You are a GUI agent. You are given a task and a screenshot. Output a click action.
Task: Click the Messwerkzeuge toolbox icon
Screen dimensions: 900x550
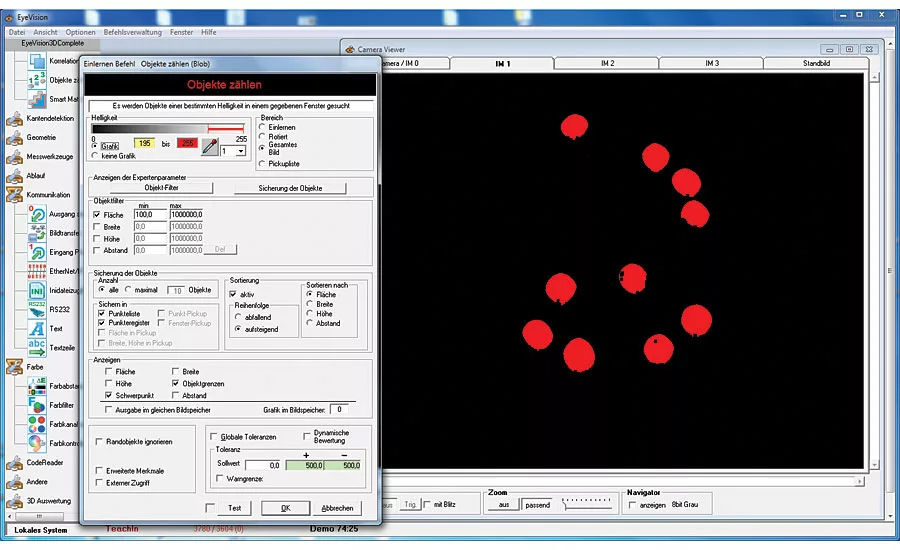pyautogui.click(x=14, y=157)
